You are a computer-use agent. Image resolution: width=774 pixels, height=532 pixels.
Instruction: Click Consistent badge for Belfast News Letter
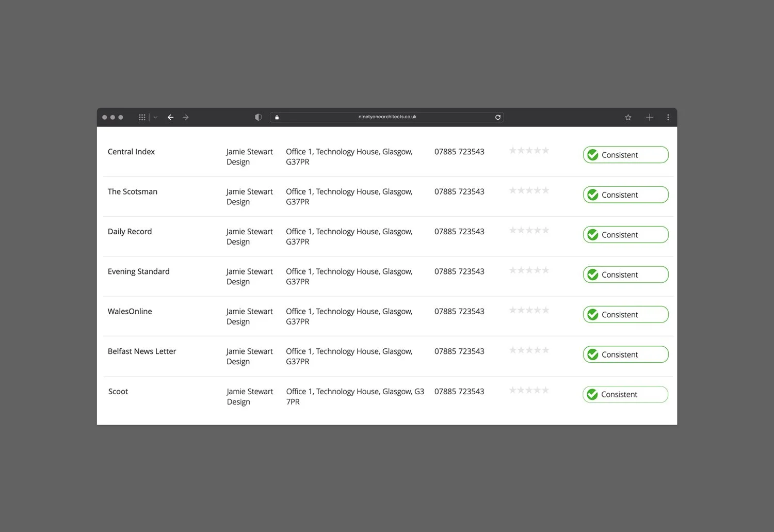(626, 354)
